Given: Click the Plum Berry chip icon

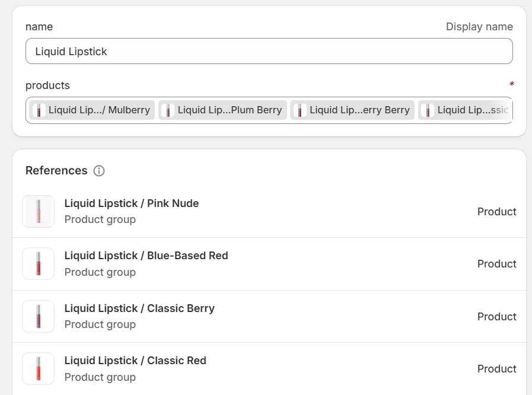Looking at the screenshot, I should [168, 110].
